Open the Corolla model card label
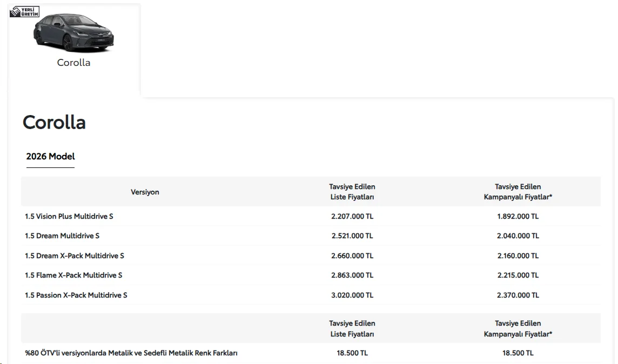Viewport: 618px width, 364px height. click(73, 63)
